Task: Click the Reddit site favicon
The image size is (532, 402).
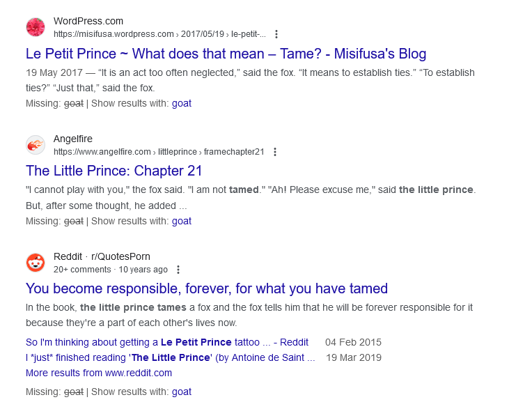Action: click(x=36, y=263)
